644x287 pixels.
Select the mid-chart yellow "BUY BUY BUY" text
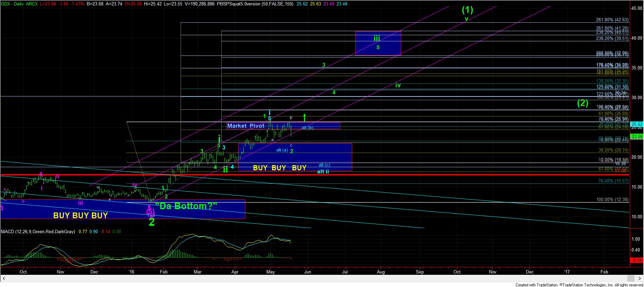tap(280, 168)
